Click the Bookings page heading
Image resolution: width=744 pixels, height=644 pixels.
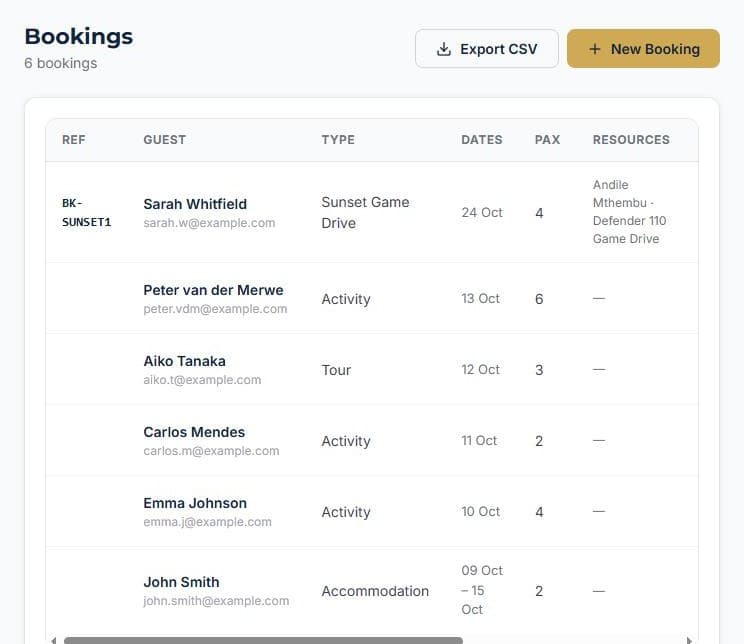79,37
